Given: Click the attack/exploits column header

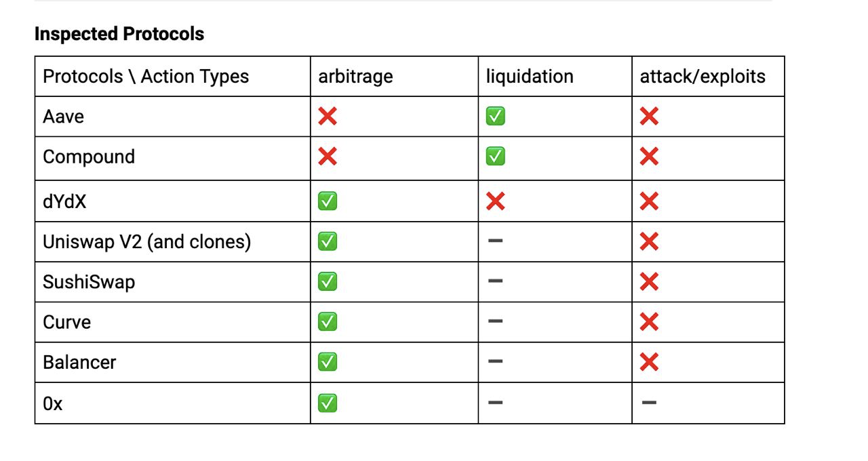Looking at the screenshot, I should tap(703, 77).
